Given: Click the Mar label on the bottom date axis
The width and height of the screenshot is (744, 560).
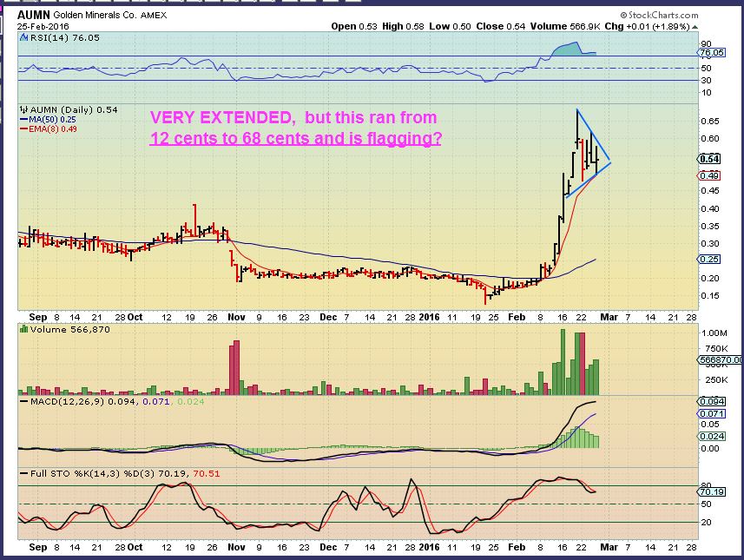Looking at the screenshot, I should [x=609, y=547].
